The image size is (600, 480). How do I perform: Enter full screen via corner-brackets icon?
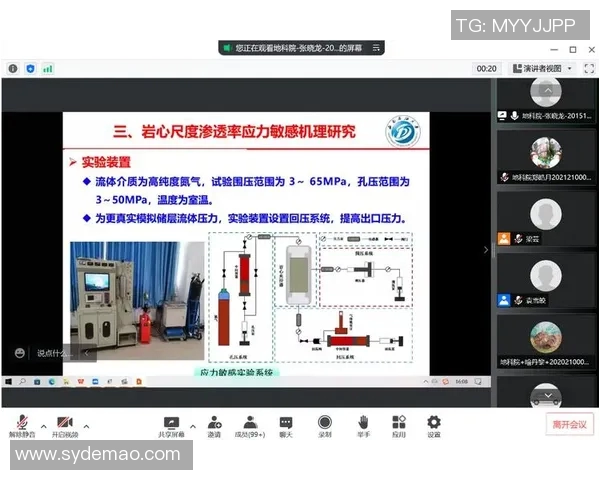point(589,69)
